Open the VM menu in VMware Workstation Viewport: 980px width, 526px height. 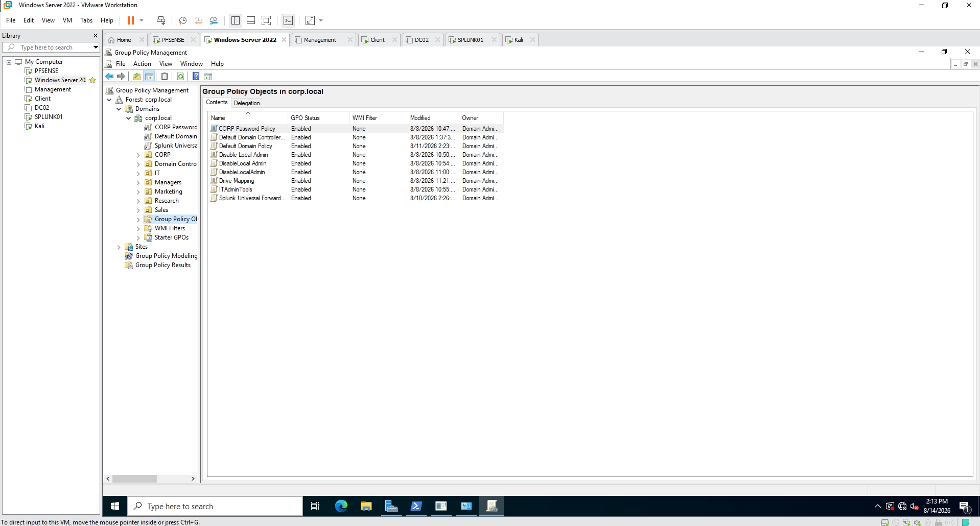coord(67,20)
